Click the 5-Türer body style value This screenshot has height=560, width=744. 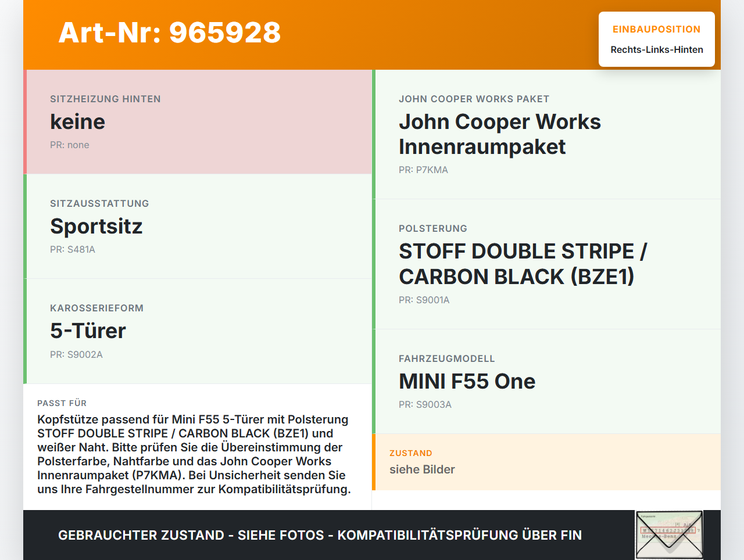[88, 331]
